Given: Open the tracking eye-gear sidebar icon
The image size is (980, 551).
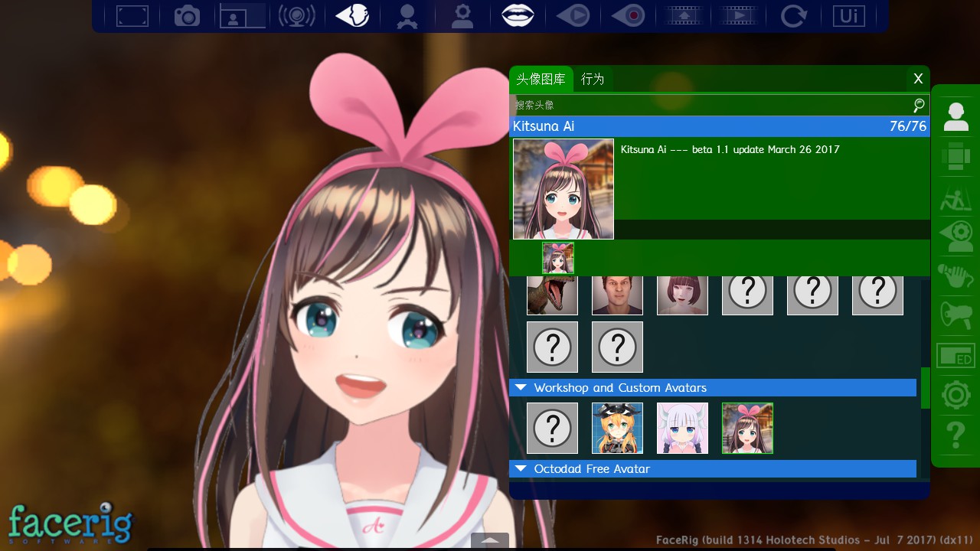Looking at the screenshot, I should pos(955,236).
